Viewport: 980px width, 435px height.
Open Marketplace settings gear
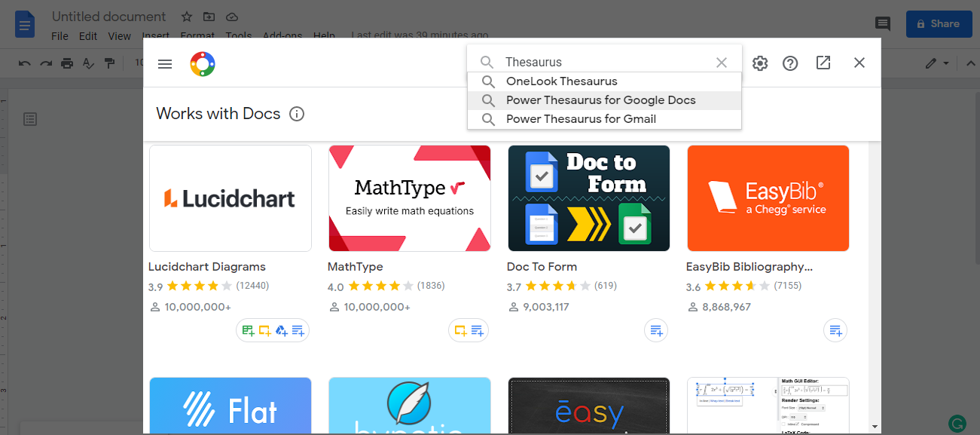(x=759, y=63)
